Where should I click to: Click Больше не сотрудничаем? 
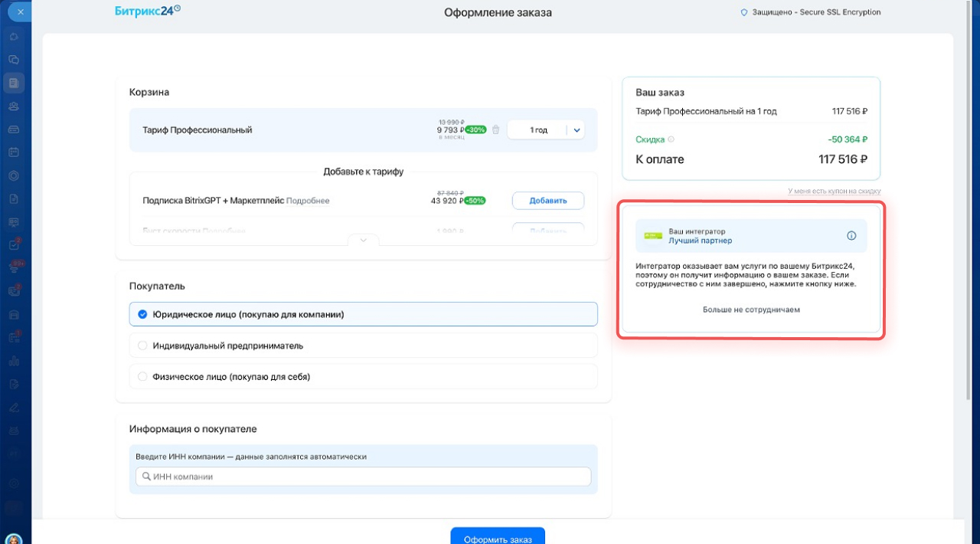[x=751, y=310]
